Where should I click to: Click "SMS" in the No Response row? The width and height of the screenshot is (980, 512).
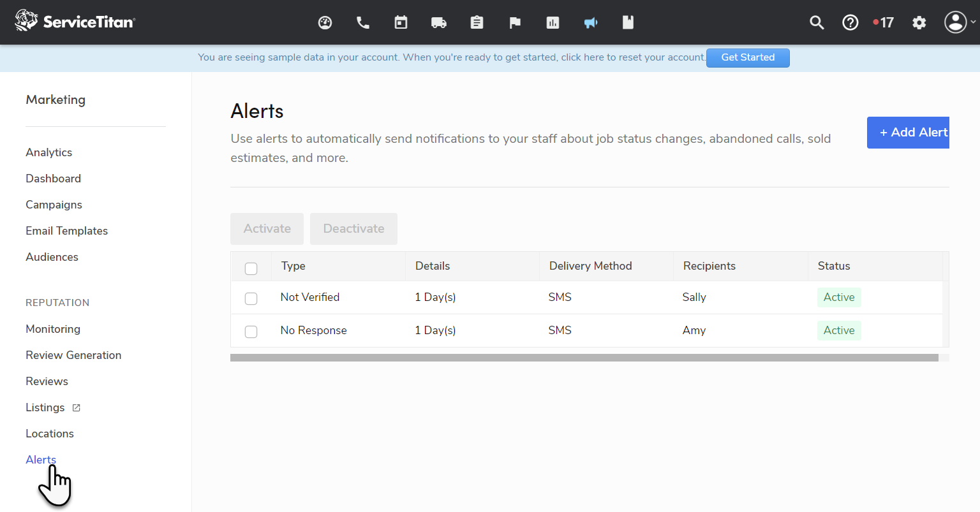[560, 330]
